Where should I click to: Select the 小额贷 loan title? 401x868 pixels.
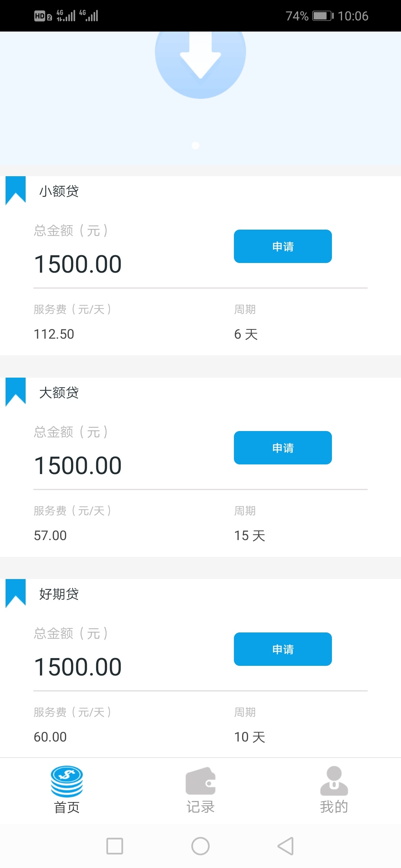click(59, 191)
